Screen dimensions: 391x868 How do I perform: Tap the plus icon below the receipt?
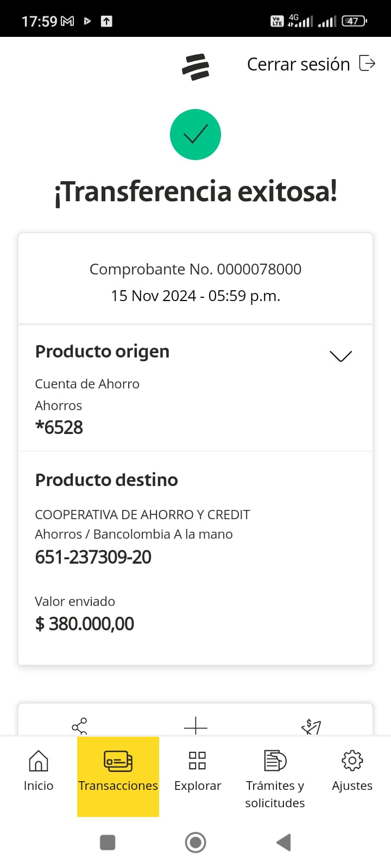195,726
